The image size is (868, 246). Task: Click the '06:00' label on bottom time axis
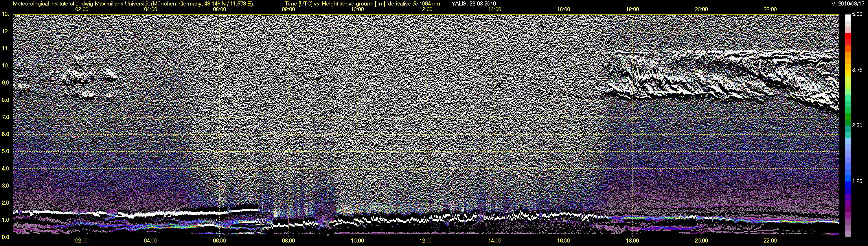pos(220,241)
